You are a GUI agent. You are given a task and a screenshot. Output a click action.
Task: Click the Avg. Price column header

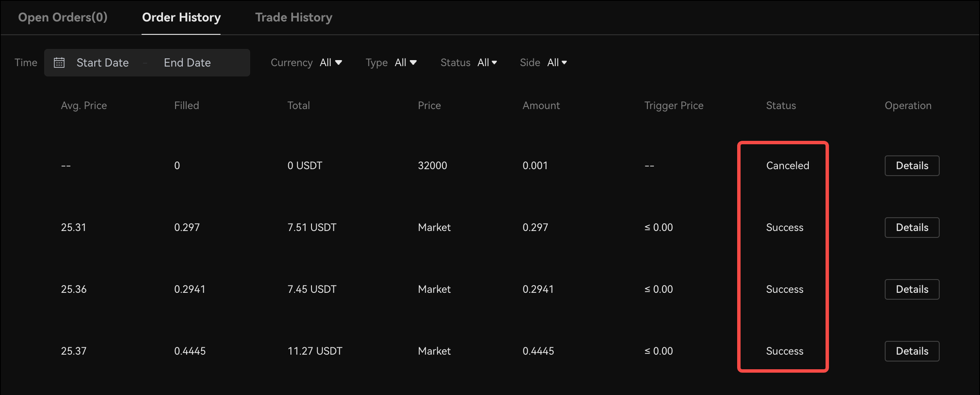click(84, 106)
